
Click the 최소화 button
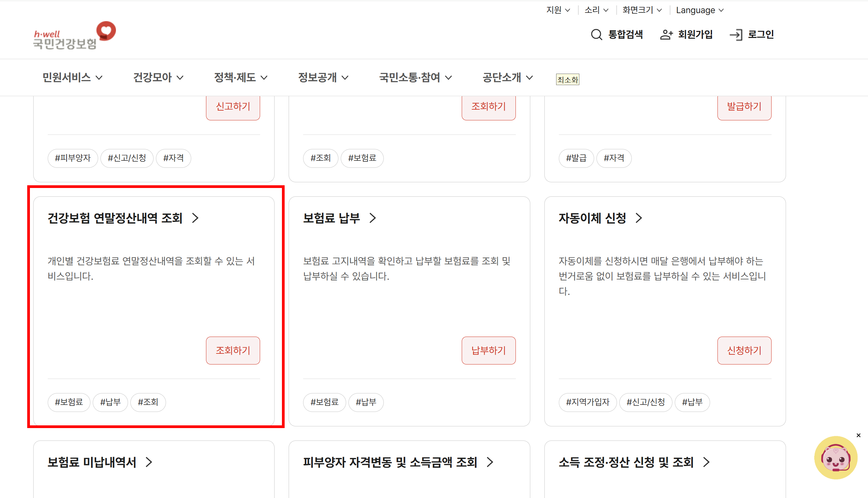point(567,80)
